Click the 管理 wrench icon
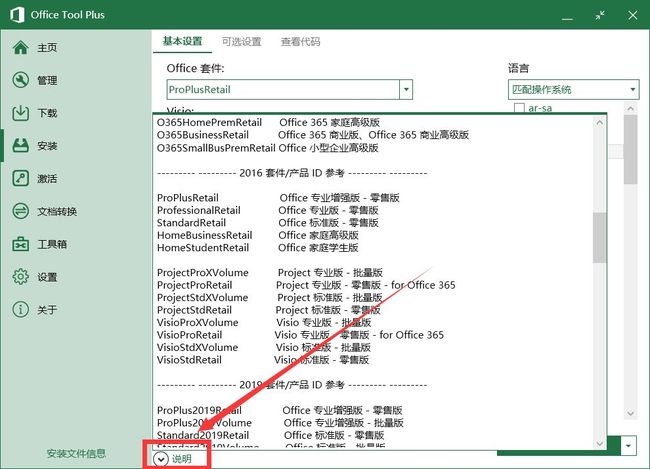 [20, 80]
